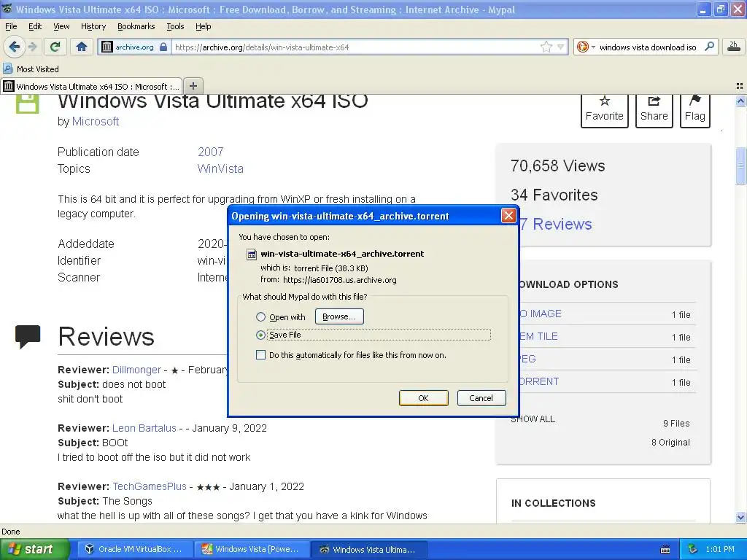Switch to Windows Vista PowerPoint taskbar window
The width and height of the screenshot is (747, 560).
point(251,550)
